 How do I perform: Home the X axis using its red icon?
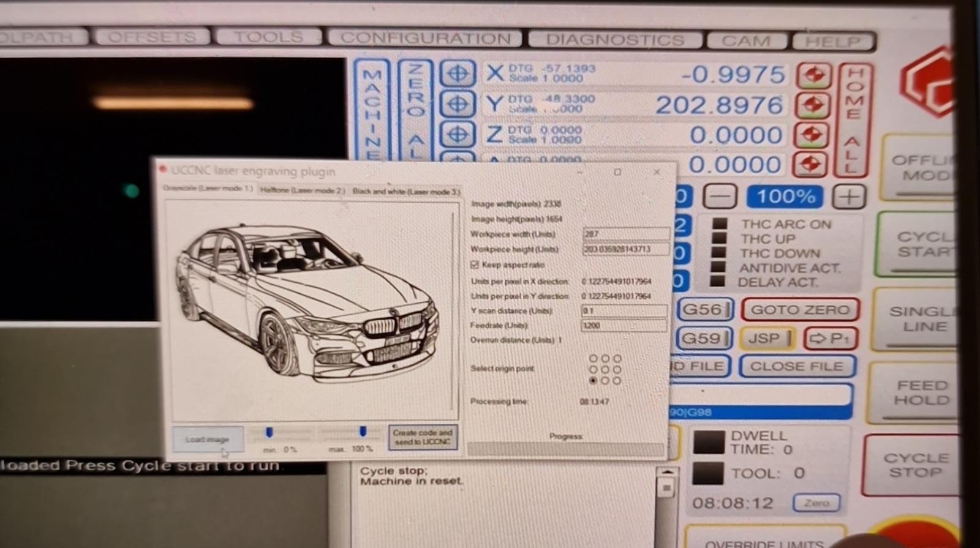pos(813,75)
